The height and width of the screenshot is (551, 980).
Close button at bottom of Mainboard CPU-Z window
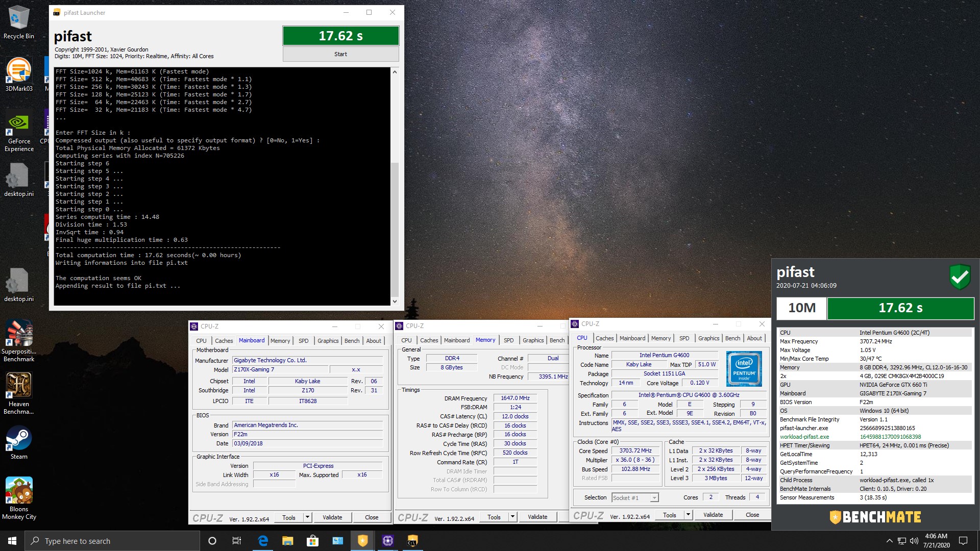coord(372,517)
